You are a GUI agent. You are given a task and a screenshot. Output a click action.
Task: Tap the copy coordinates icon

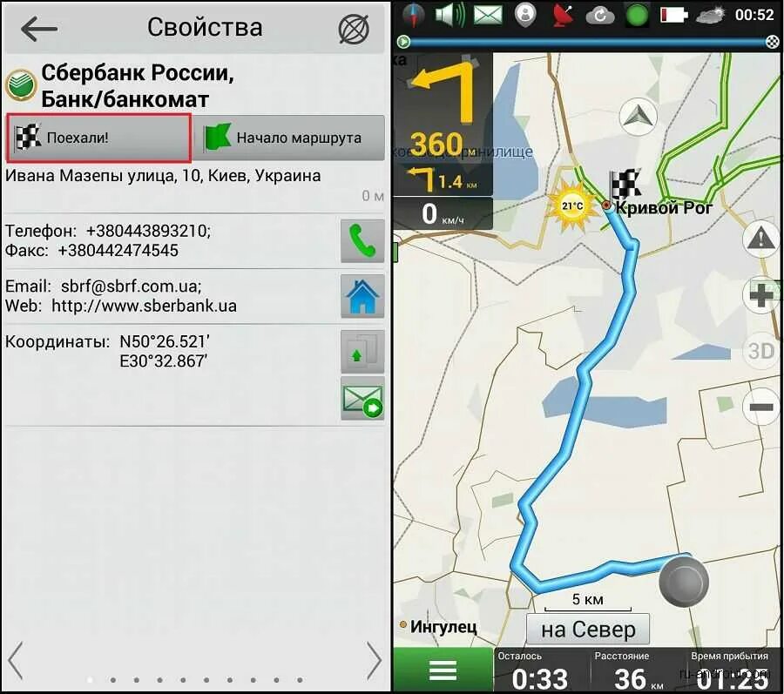tap(362, 351)
